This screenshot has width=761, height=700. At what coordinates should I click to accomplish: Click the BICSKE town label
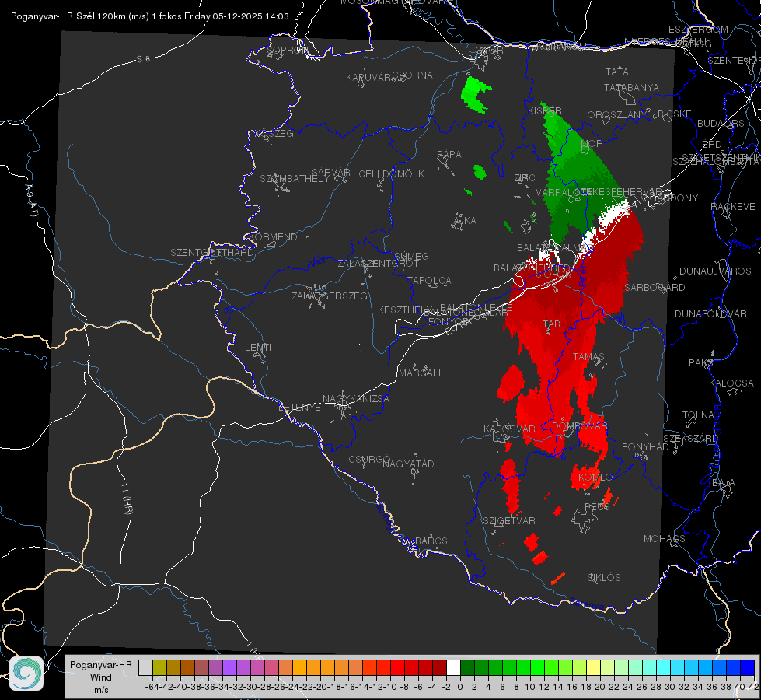coord(675,114)
